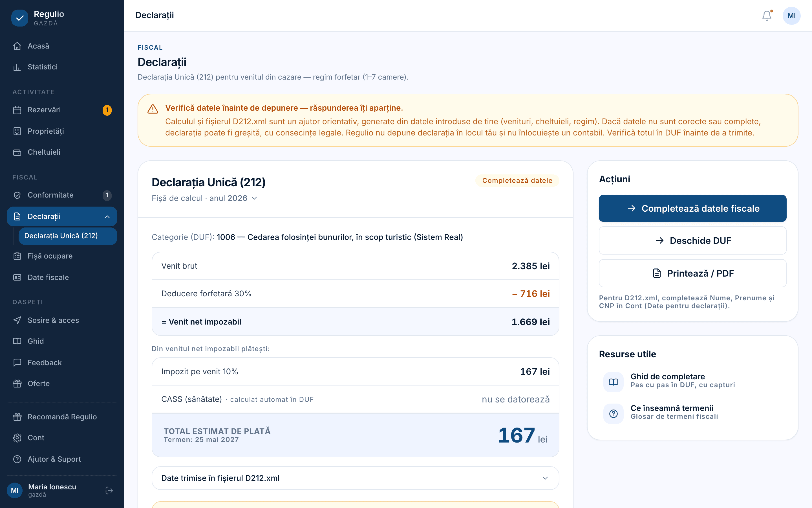This screenshot has height=508, width=812.
Task: Select Declarația Unică (212) submenu item
Action: coord(68,236)
